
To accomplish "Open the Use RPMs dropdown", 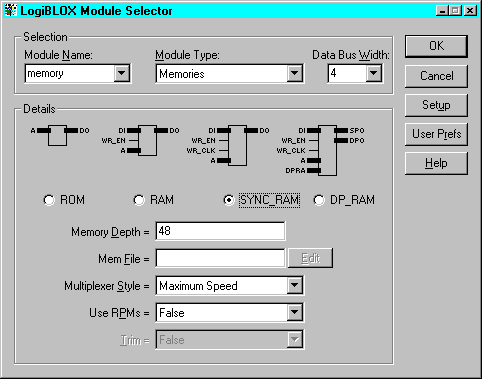I will [x=295, y=313].
